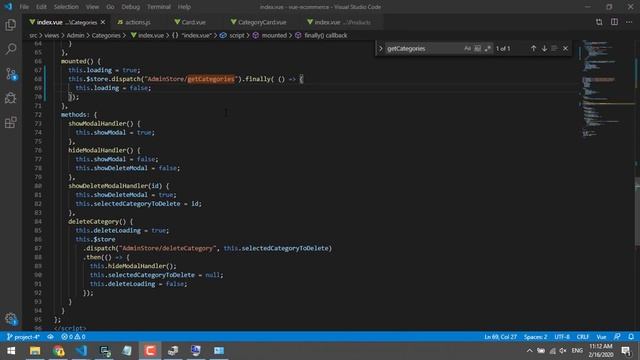Toggle Use Regular Expression in find widget
This screenshot has height=360, width=640.
point(487,49)
